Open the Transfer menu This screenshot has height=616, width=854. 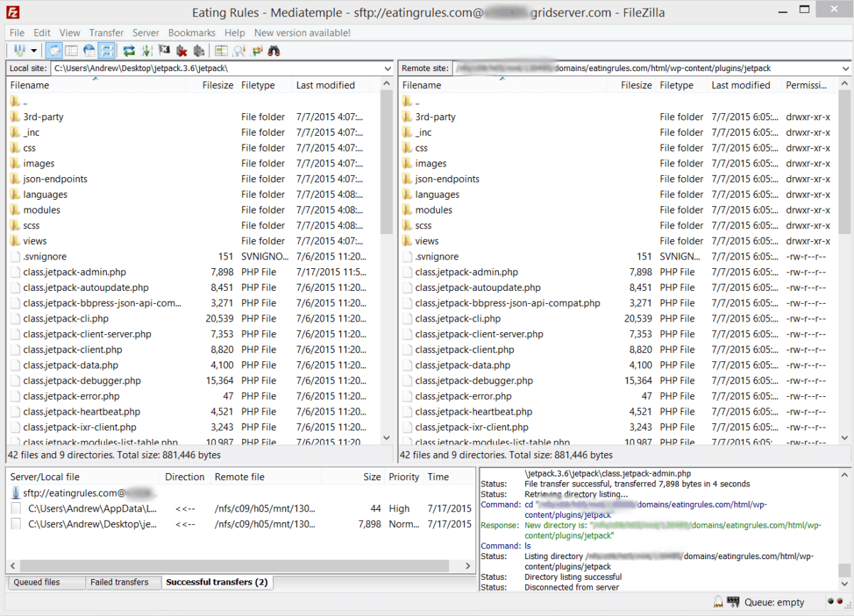(106, 33)
